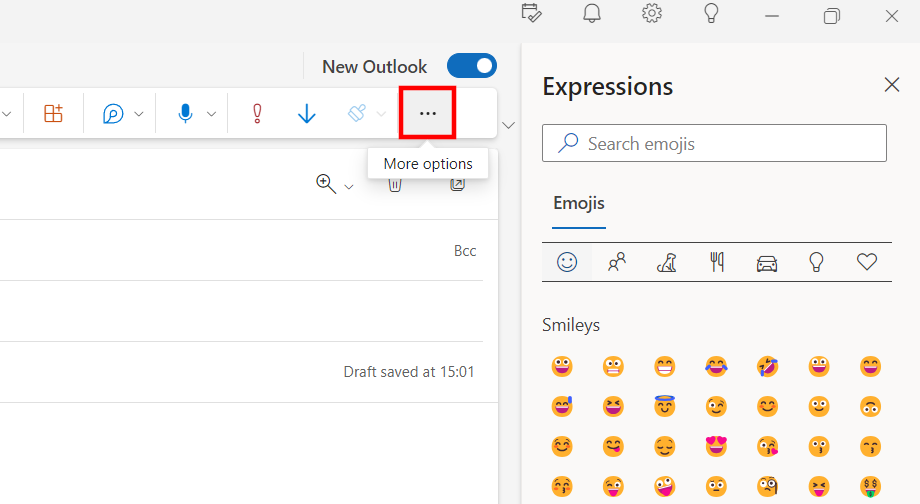Insert the winking face emoji
The image size is (920, 504).
[x=716, y=407]
